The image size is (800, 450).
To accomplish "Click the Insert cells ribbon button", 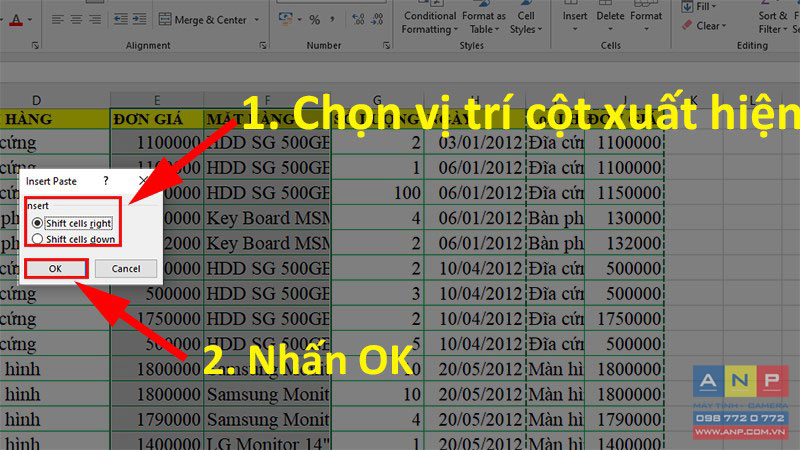I will point(574,17).
